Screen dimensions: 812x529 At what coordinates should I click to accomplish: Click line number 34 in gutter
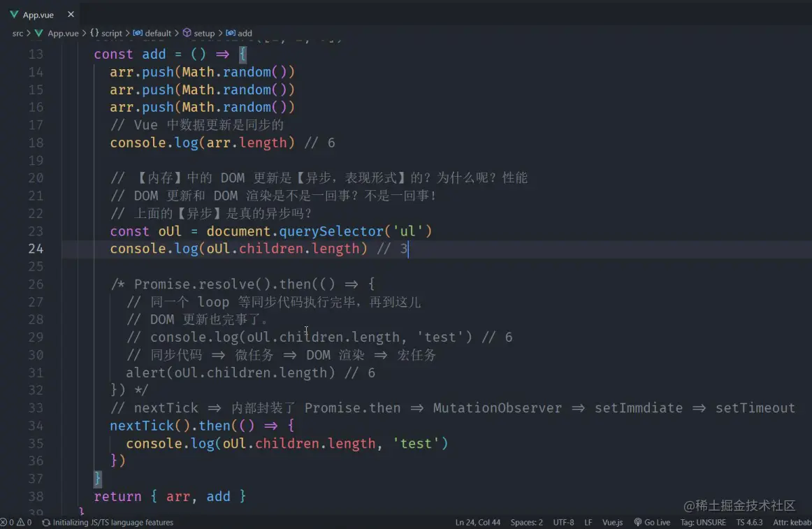pos(36,426)
